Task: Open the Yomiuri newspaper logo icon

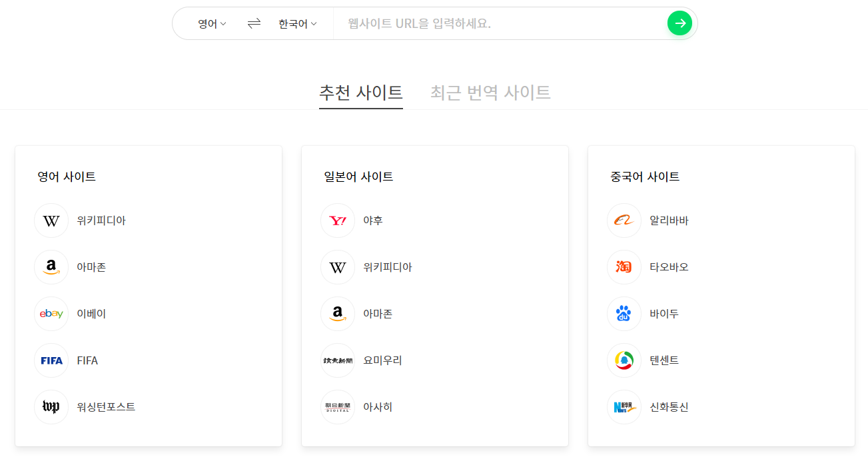Action: point(338,360)
